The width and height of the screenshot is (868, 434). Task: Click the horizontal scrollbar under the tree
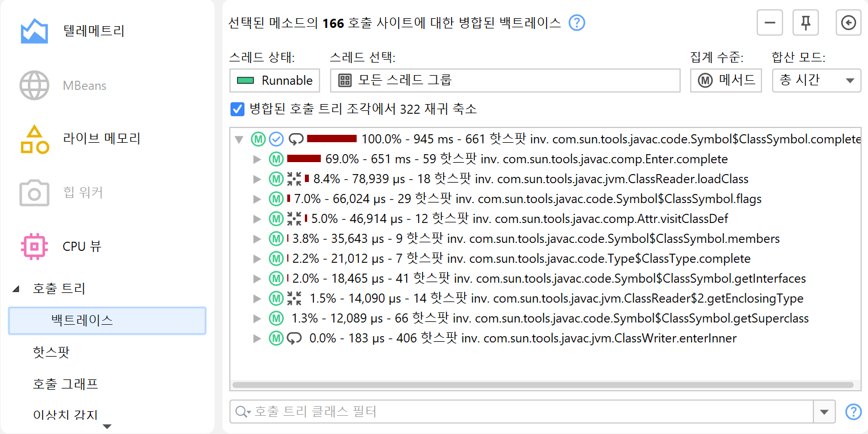pyautogui.click(x=542, y=385)
